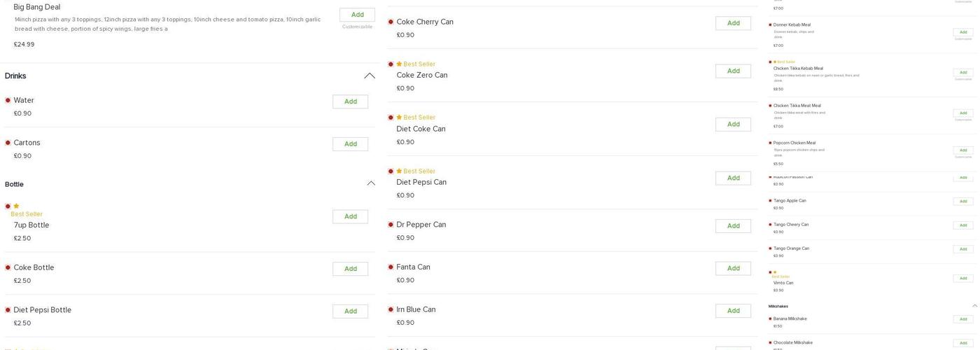
Task: Add Diet Pepsi Bottle to basket
Action: (x=350, y=311)
